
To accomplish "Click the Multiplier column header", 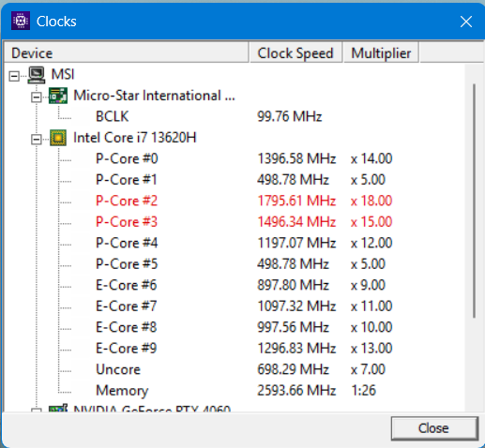I will click(x=381, y=52).
